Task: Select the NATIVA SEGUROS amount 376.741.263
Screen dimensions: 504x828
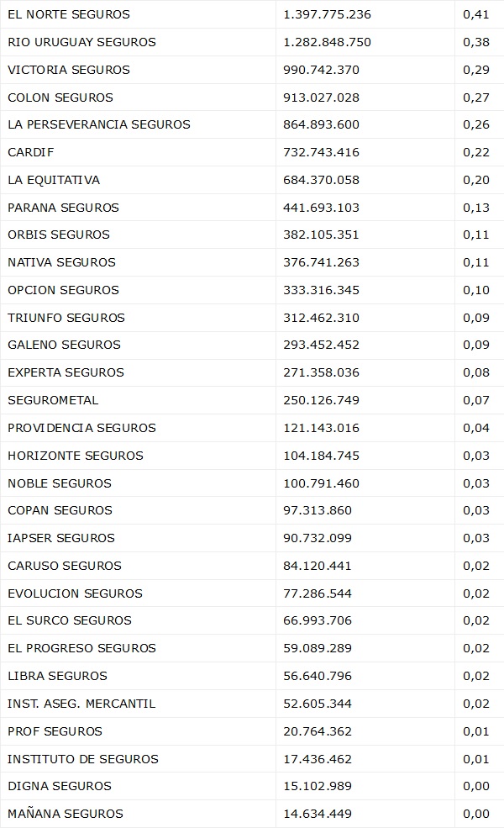Action: click(322, 262)
